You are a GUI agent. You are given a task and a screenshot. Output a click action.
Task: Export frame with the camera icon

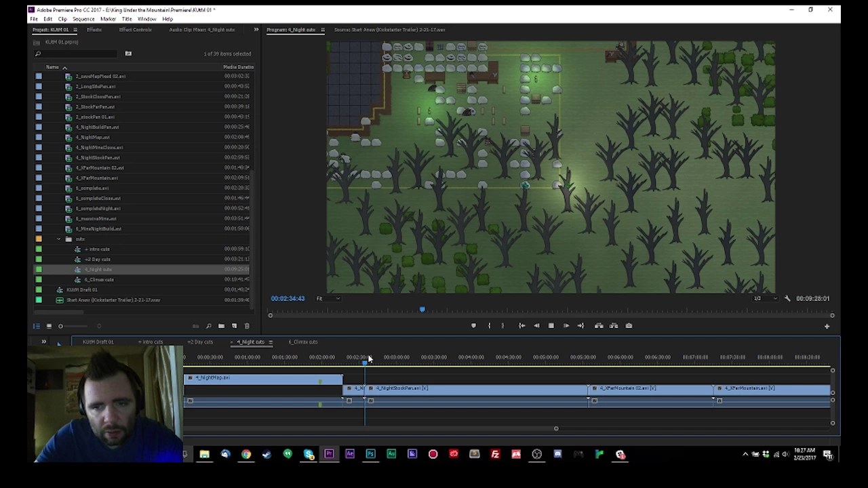click(x=629, y=326)
